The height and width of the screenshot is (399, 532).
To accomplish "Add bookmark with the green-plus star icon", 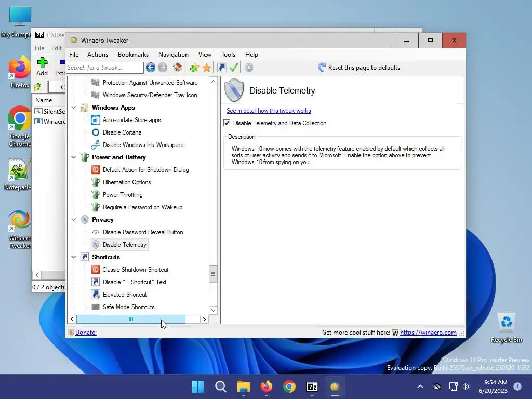I will 194,68.
